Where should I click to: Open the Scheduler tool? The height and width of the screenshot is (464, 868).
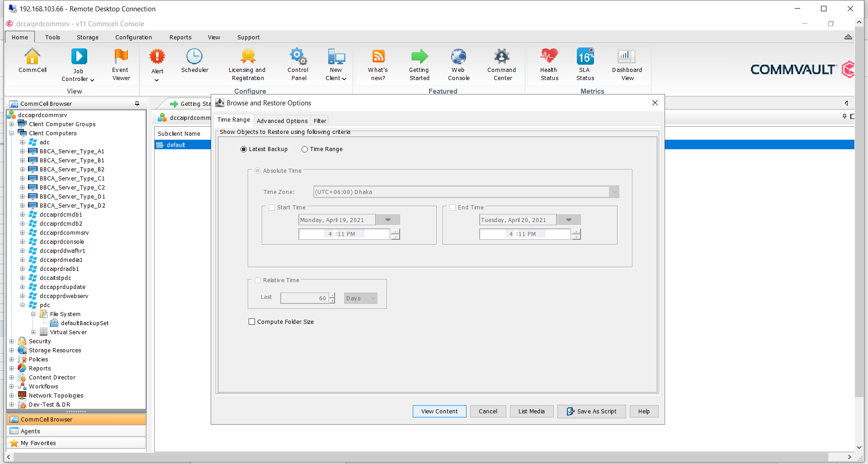click(x=194, y=60)
